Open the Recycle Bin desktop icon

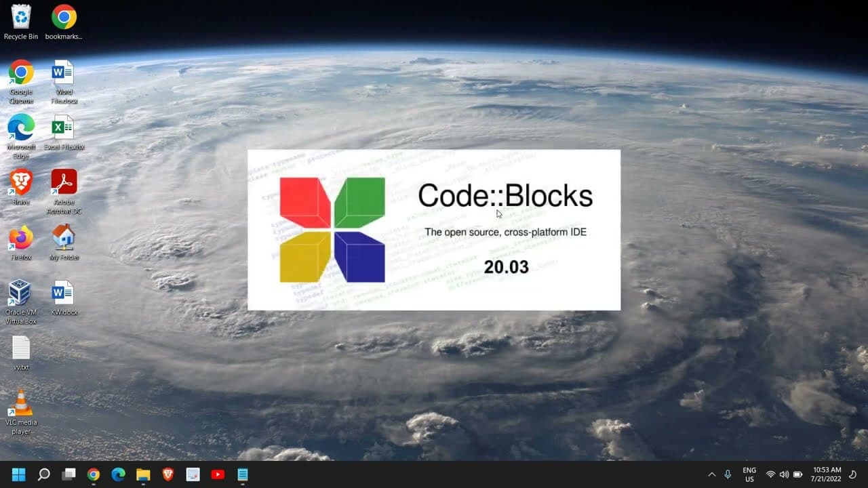point(21,22)
